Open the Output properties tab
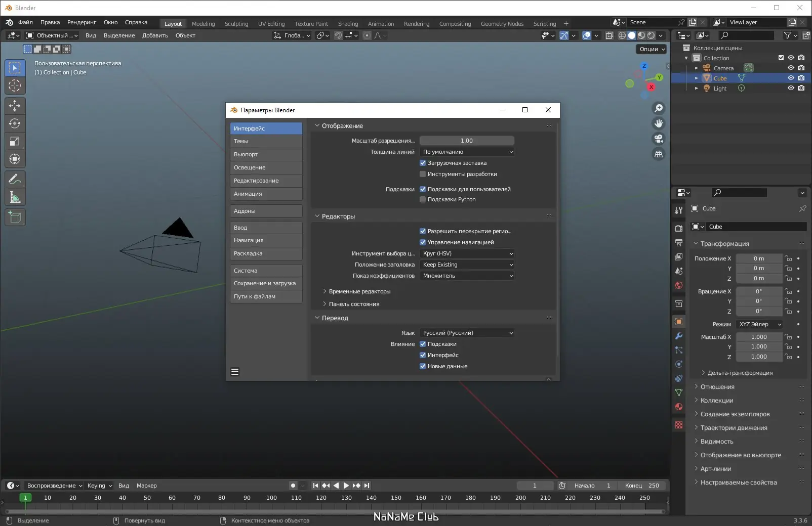The image size is (812, 526). [679, 243]
